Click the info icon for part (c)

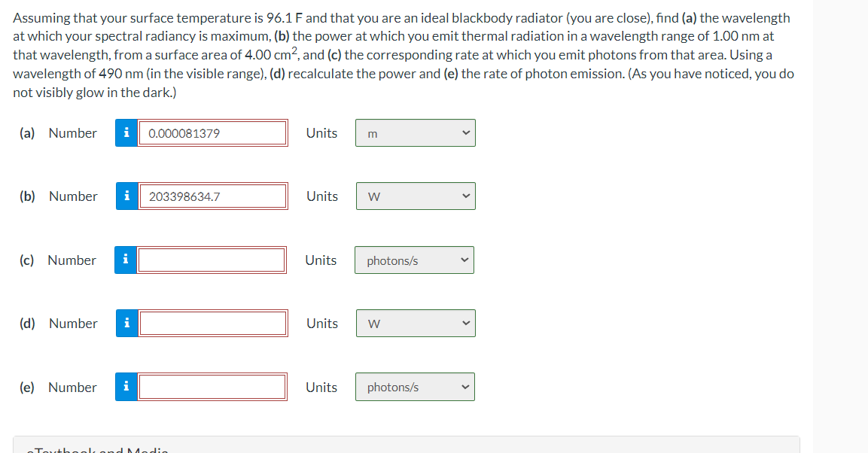point(126,260)
